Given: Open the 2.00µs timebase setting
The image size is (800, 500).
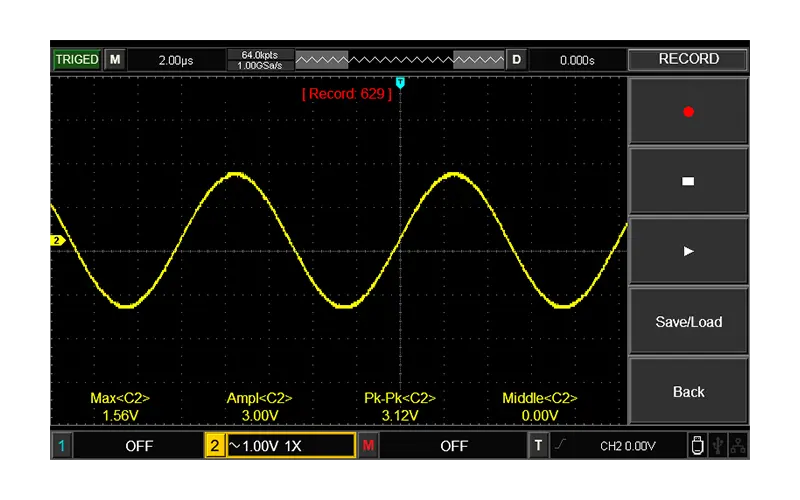Looking at the screenshot, I should 176,60.
